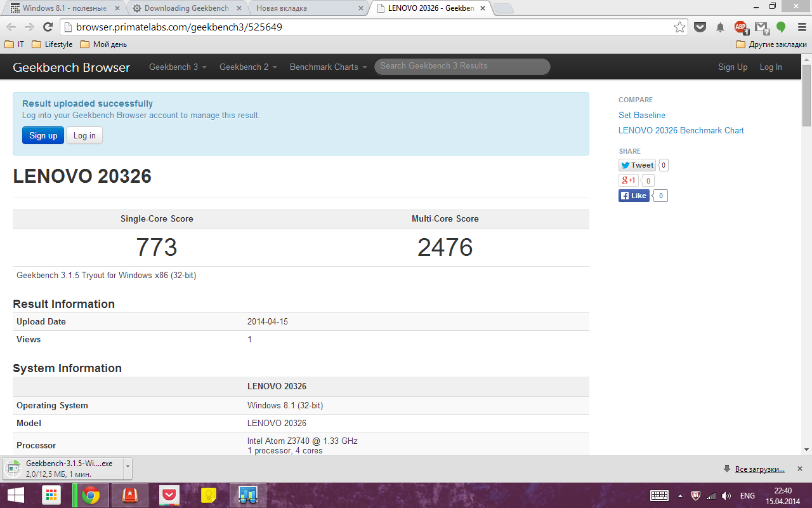Click the Windows 8.1 (32-bit) value
Image resolution: width=812 pixels, height=508 pixels.
point(285,405)
